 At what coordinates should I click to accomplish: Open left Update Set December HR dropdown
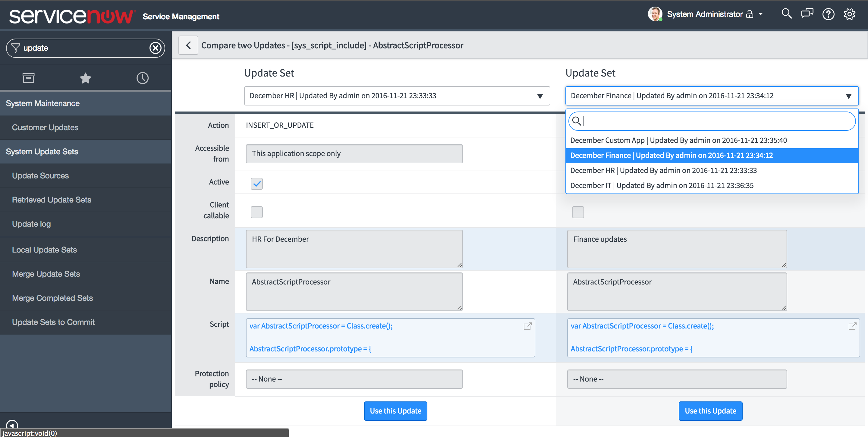[397, 96]
